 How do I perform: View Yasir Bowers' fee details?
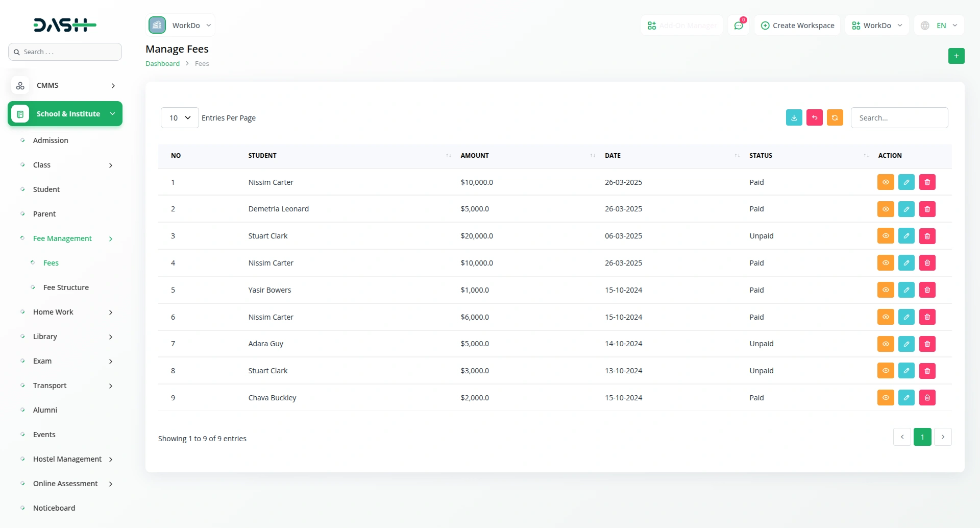(886, 290)
